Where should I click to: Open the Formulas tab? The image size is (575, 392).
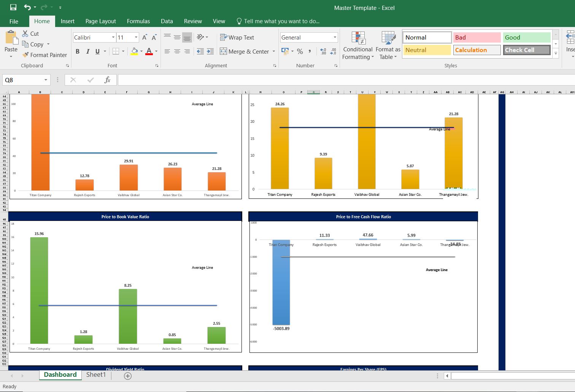pos(138,21)
